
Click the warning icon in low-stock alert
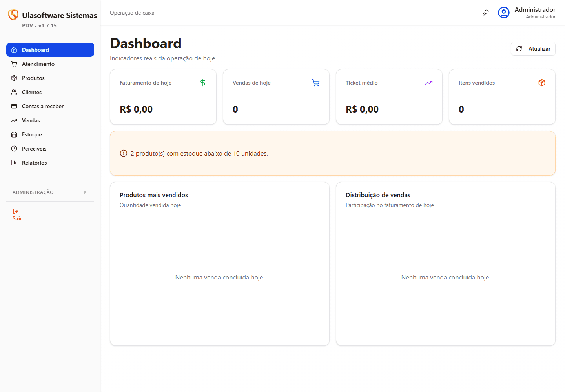click(x=124, y=153)
